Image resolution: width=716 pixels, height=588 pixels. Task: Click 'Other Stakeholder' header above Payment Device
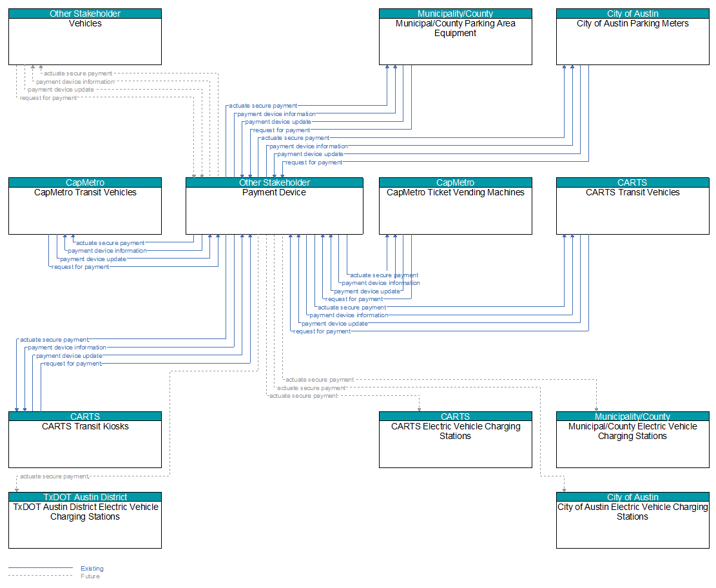[275, 182]
